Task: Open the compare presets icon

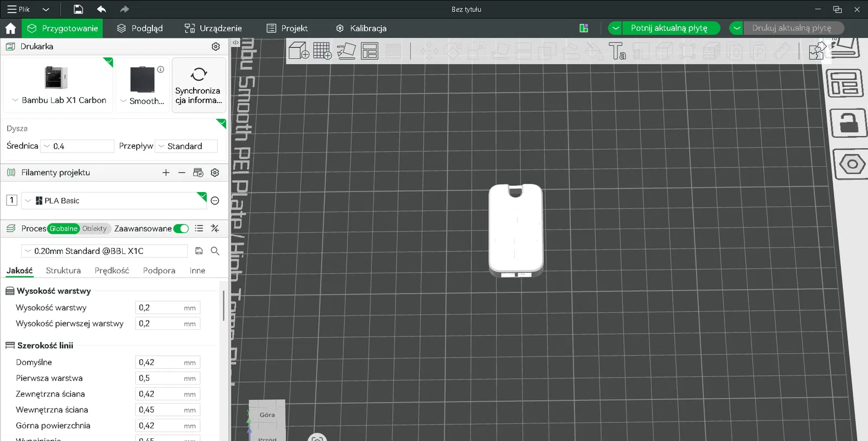Action: coord(215,228)
